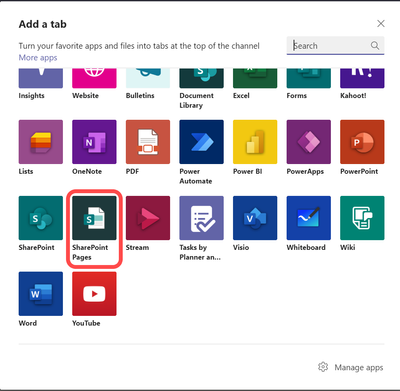Viewport: 400px width, 391px height.
Task: Focus the Search apps field
Action: [335, 45]
